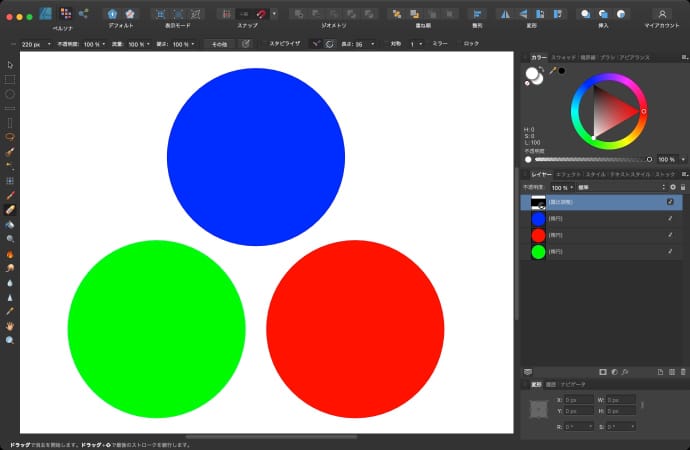Switch to the スウォッチ (Swatches) tab

pos(563,58)
